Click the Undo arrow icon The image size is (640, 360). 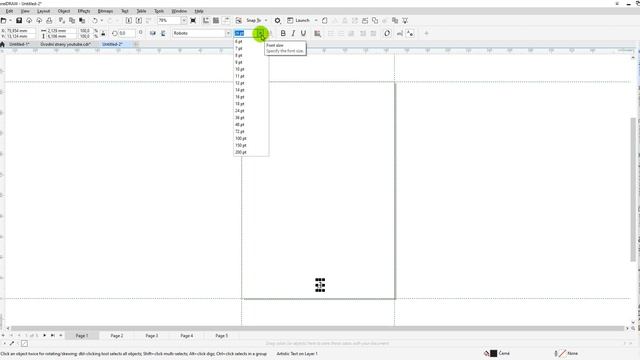(95, 20)
